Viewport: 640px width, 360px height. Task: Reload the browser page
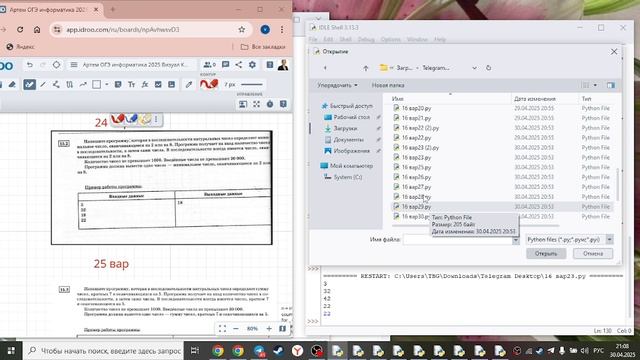pyautogui.click(x=20, y=29)
